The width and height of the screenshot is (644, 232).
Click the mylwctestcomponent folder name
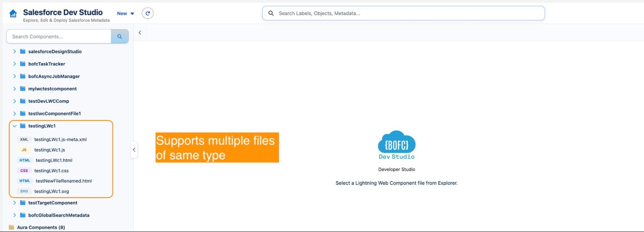[53, 89]
